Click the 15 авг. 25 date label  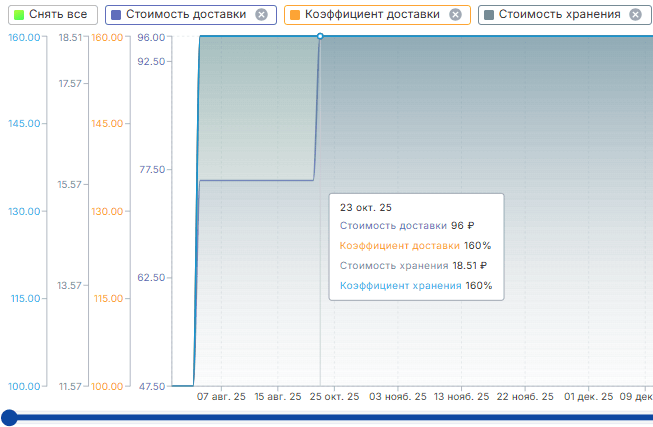278,397
